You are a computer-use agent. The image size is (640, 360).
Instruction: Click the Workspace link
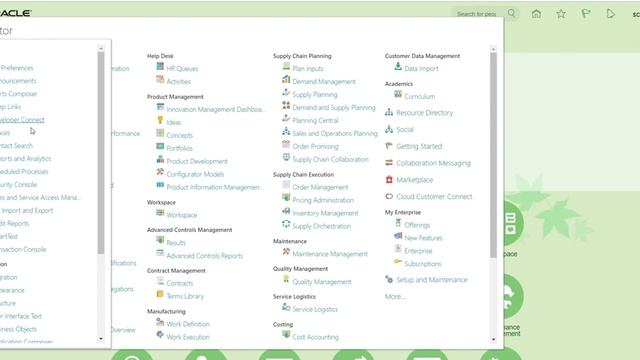pos(182,215)
